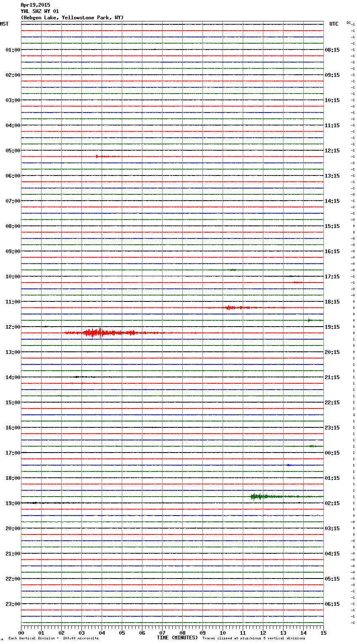
Task: Click the TIME (MINUTES) axis label
Action: (177, 638)
